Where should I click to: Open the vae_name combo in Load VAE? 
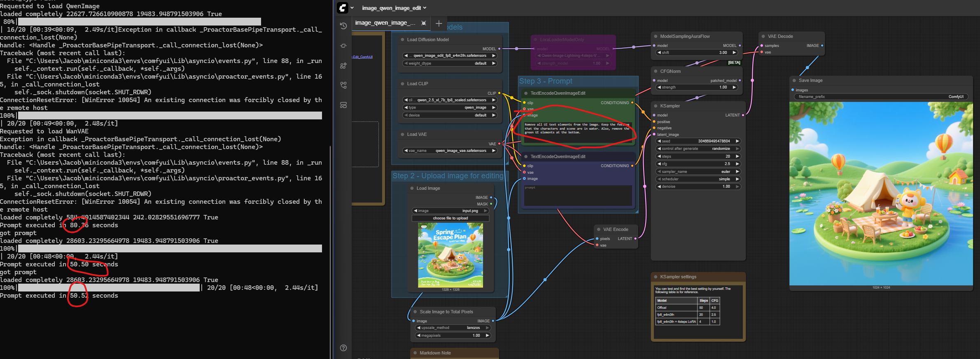click(450, 151)
